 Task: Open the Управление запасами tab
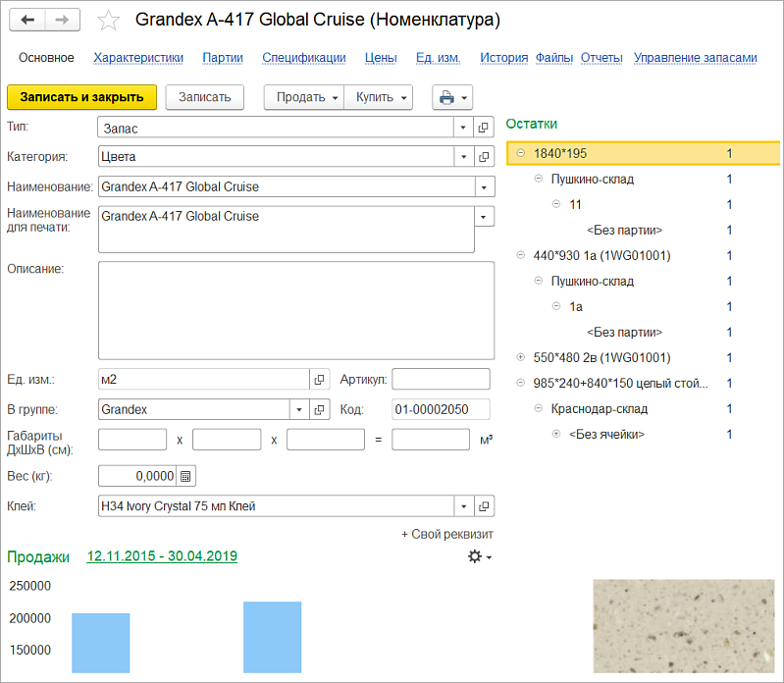tap(696, 58)
